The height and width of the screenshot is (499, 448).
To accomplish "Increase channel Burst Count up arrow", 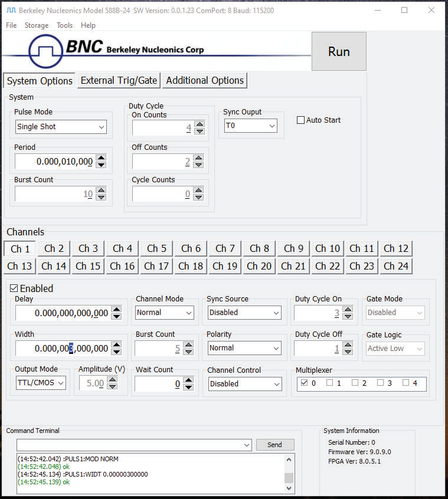I will [188, 345].
